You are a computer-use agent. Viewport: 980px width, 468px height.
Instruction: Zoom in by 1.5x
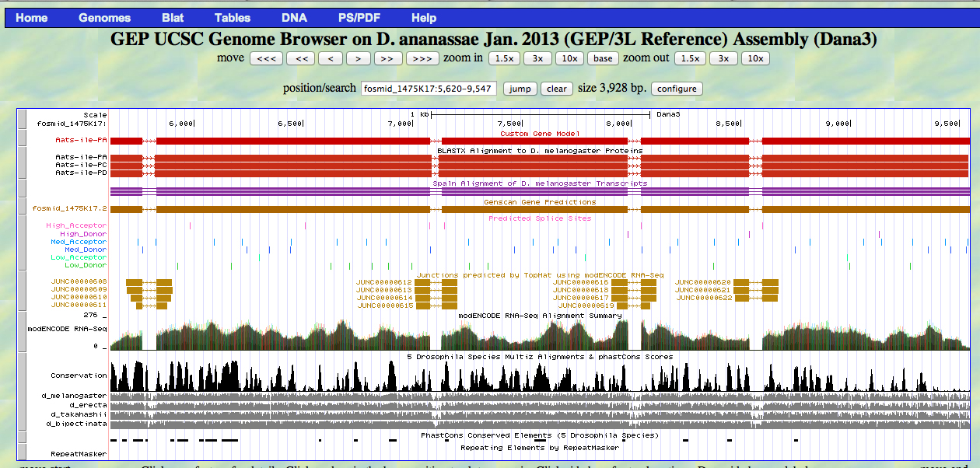(505, 58)
